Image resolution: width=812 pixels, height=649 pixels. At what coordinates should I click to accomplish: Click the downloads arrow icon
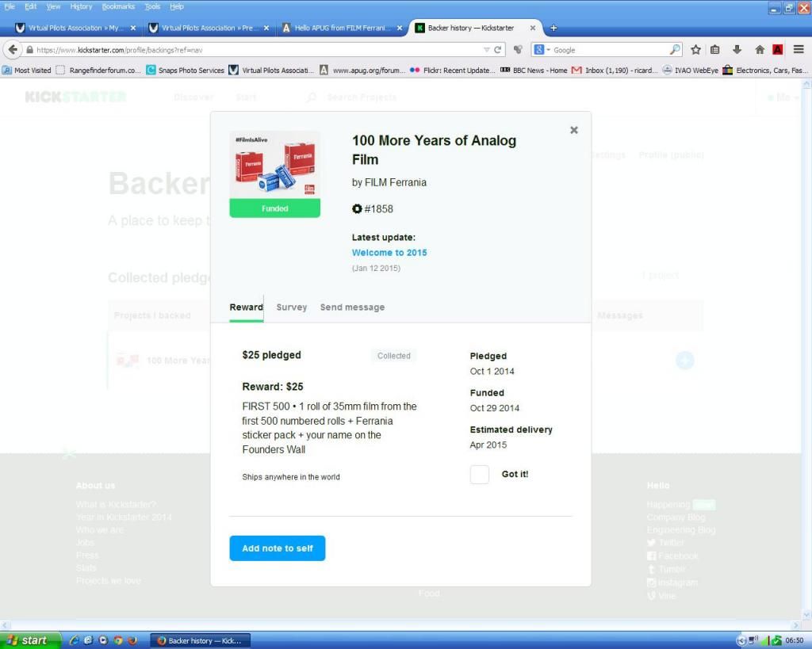737,50
